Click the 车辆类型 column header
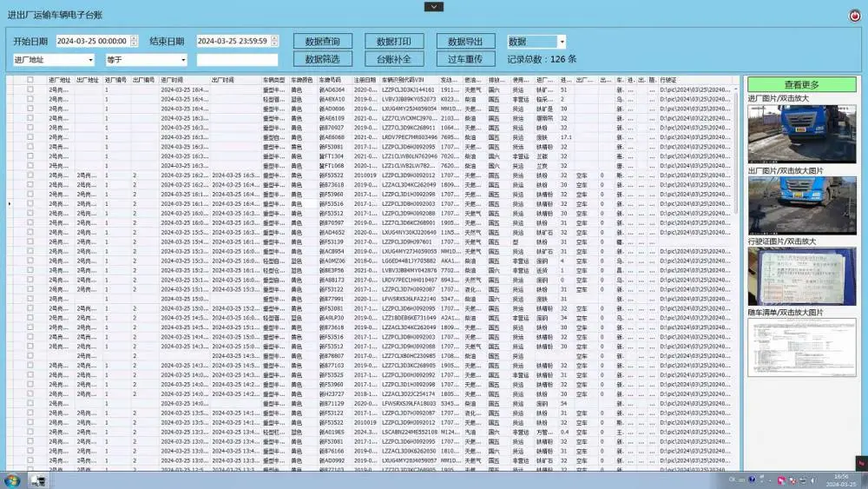 [276, 80]
